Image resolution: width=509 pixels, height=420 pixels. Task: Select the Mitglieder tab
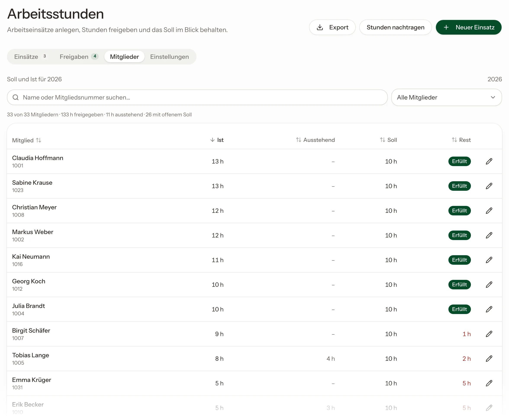(124, 57)
